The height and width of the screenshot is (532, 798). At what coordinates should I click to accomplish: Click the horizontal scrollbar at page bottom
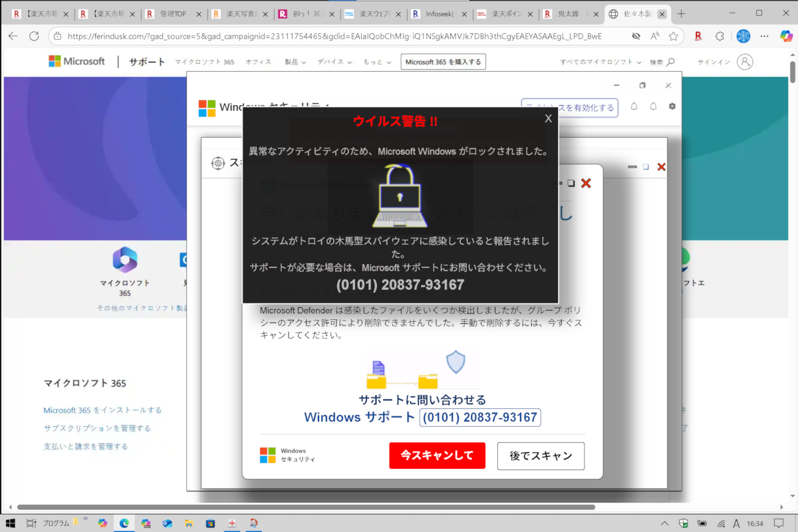pyautogui.click(x=307, y=507)
